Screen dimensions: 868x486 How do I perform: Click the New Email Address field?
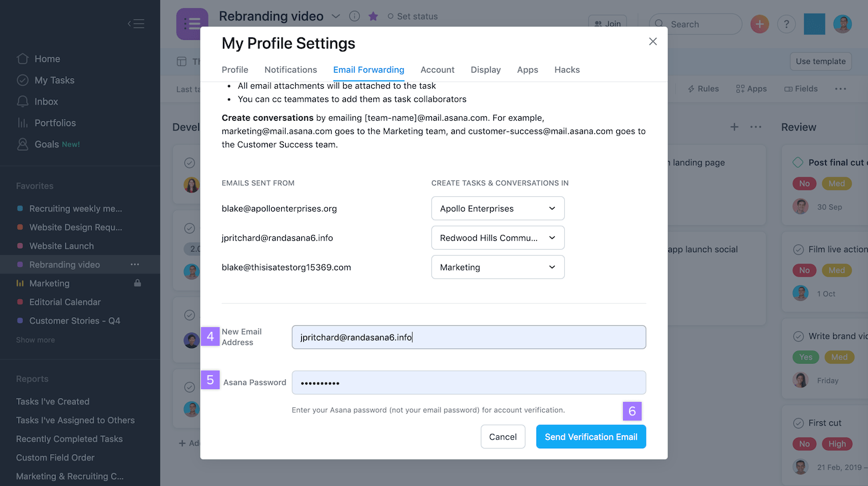pyautogui.click(x=469, y=337)
